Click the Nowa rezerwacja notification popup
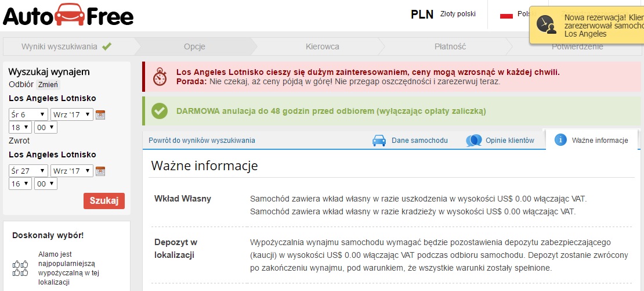Screen dimensions: 644x291 587,24
